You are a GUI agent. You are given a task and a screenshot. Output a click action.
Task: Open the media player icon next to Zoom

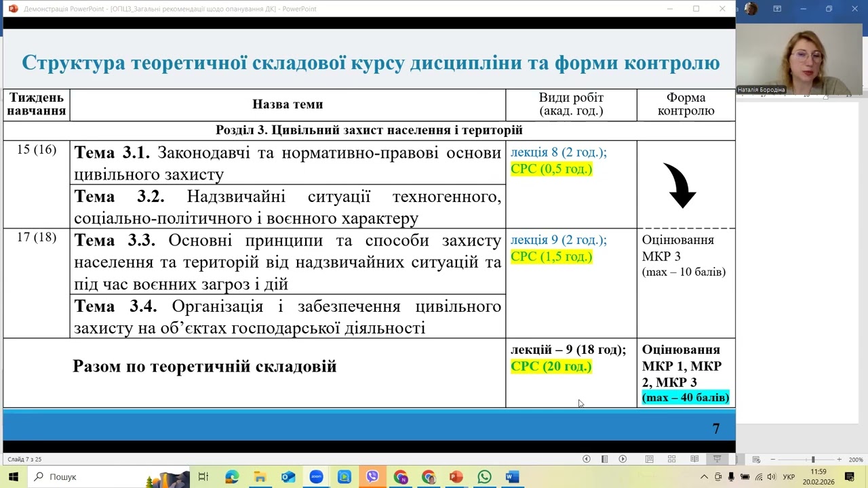click(x=344, y=477)
